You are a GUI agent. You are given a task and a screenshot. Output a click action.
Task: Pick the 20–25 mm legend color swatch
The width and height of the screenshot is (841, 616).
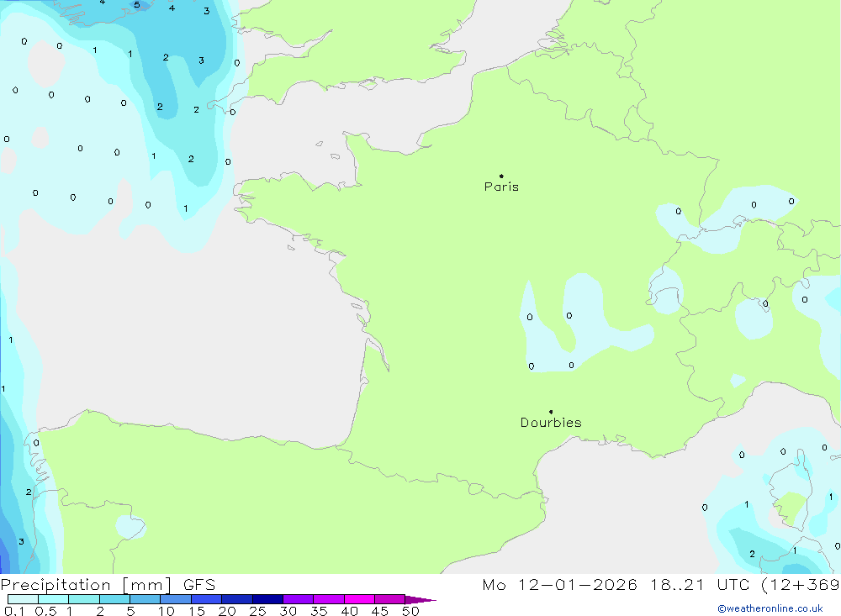click(237, 599)
